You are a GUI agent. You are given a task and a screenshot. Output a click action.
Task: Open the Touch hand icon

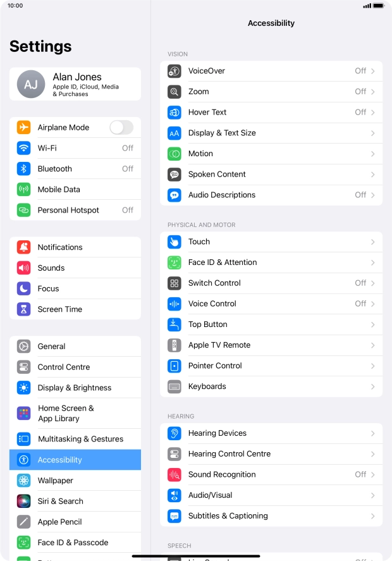click(174, 242)
